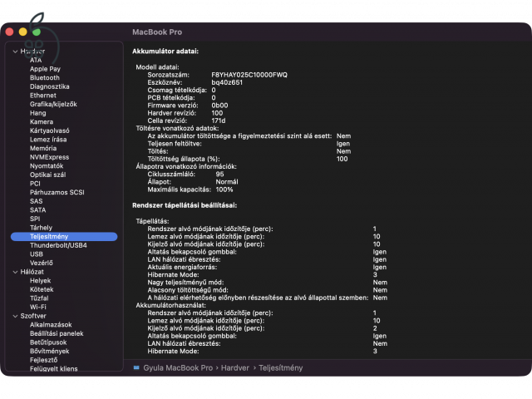Click the Teljesen feltöltve row

249,144
